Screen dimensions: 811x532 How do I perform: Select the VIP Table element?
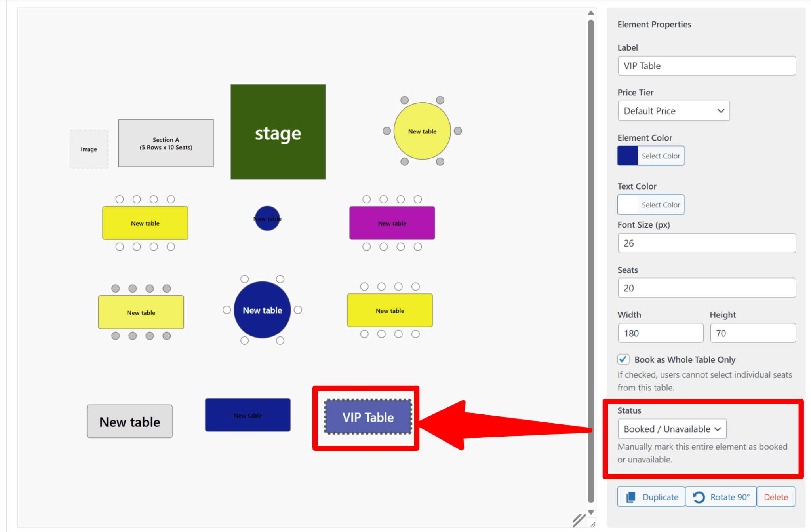(368, 417)
